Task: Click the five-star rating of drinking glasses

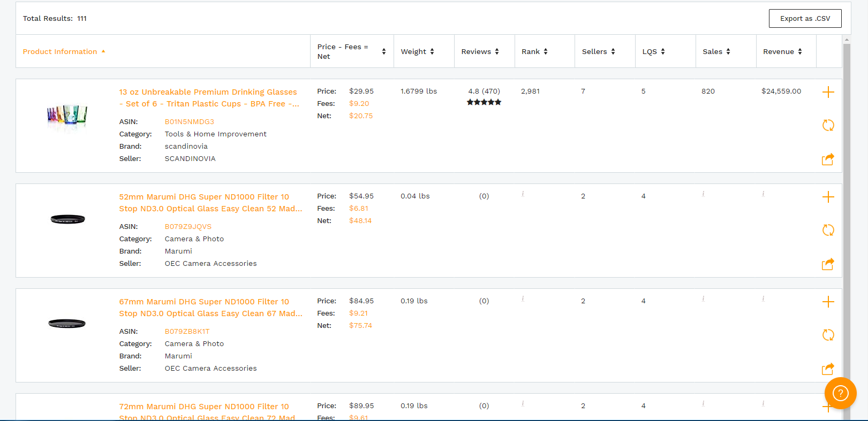Action: pos(484,102)
